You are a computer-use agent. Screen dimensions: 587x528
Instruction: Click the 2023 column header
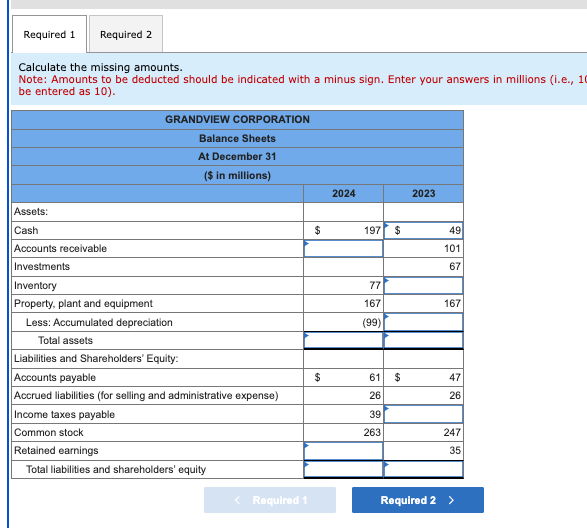(x=423, y=194)
